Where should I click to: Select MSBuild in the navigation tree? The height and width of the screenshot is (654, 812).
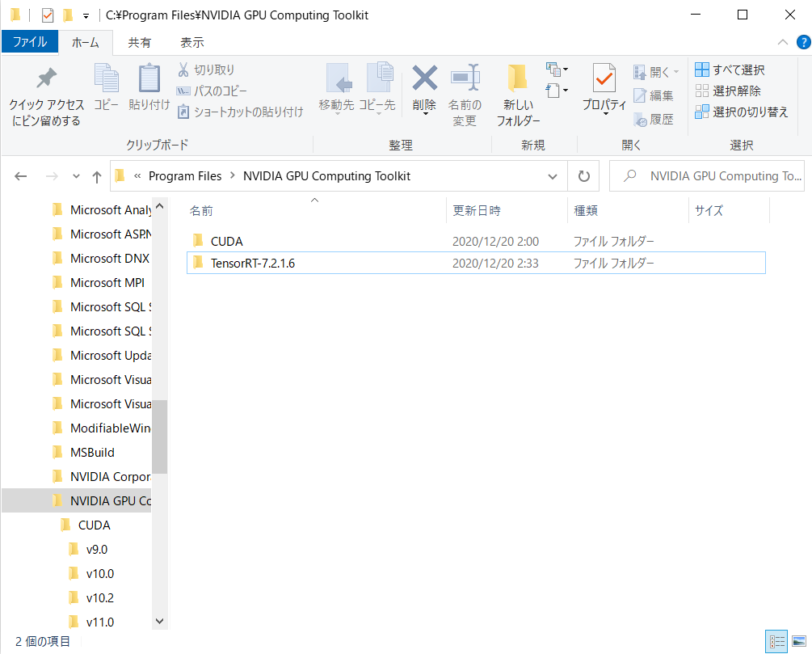92,453
